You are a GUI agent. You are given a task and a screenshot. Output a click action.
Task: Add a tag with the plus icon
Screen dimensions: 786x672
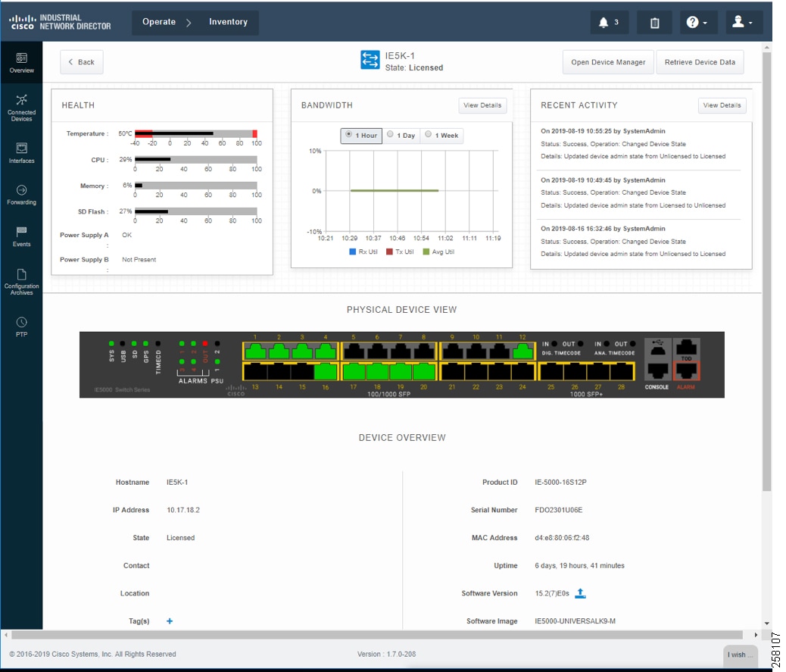[x=170, y=620]
